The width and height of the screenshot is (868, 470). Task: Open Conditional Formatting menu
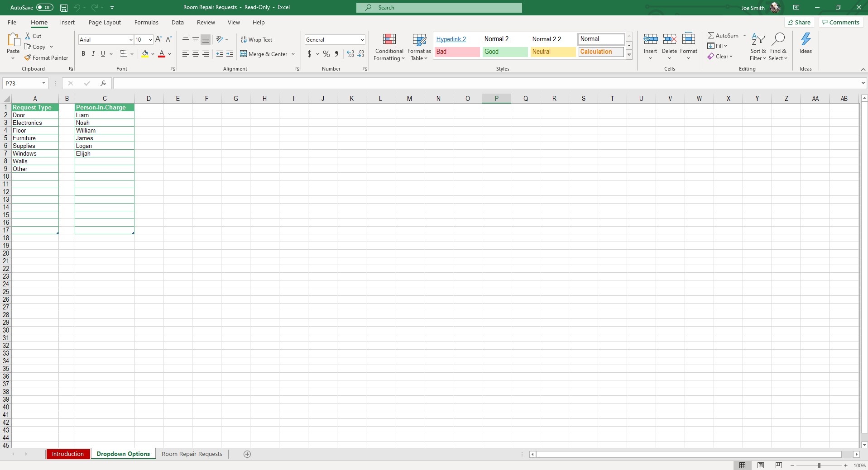coord(389,47)
